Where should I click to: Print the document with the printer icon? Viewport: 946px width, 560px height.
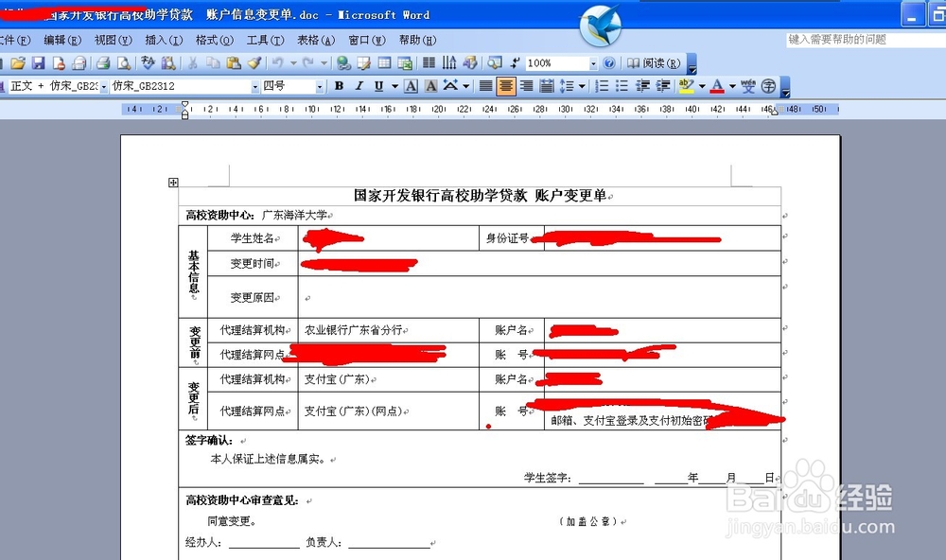[x=103, y=62]
